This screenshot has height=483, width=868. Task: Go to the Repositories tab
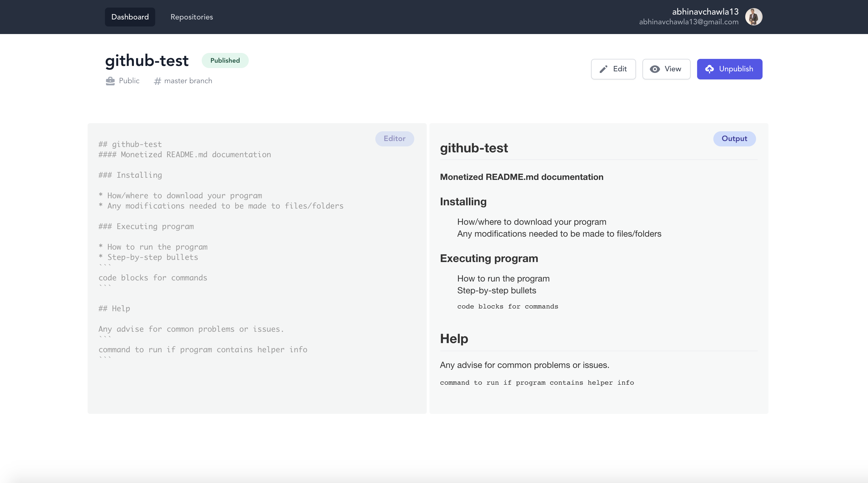[191, 17]
